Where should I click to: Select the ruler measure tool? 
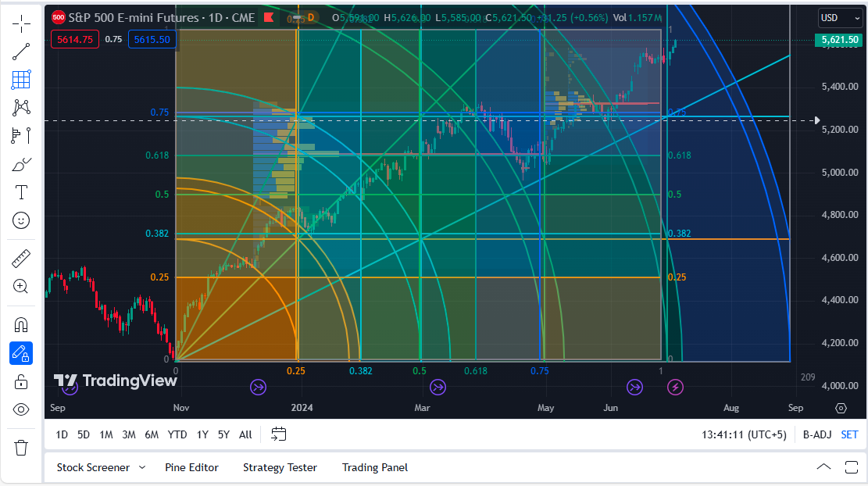click(21, 259)
